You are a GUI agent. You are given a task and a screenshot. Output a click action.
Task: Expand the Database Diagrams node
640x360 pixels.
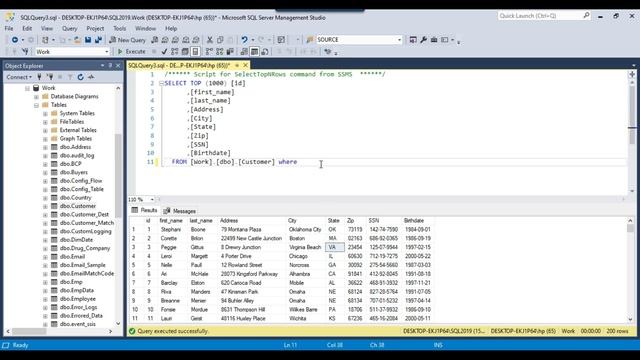pyautogui.click(x=36, y=97)
